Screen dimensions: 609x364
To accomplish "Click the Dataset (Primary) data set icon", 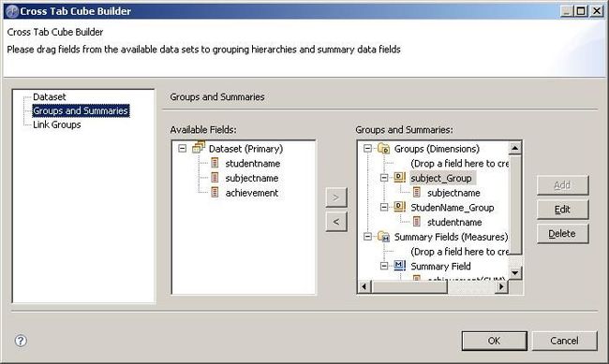I will coord(199,148).
